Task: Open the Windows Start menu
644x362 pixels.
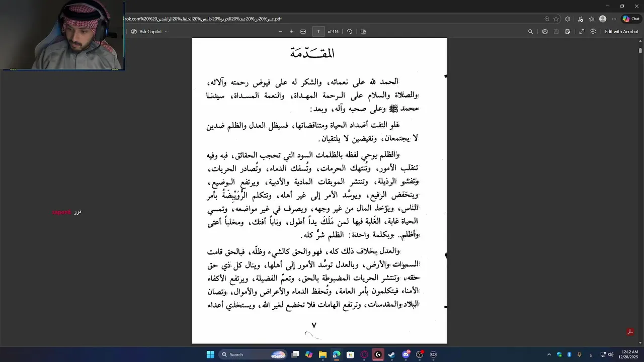Action: (x=210, y=354)
